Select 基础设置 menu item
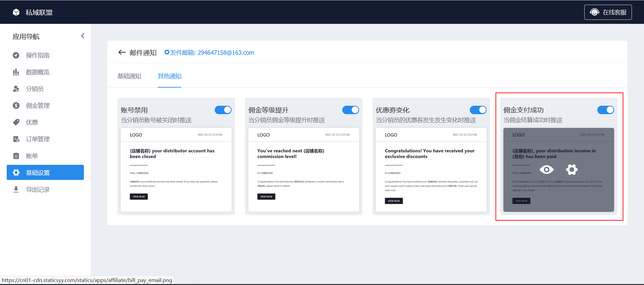The width and height of the screenshot is (644, 285). [x=45, y=173]
